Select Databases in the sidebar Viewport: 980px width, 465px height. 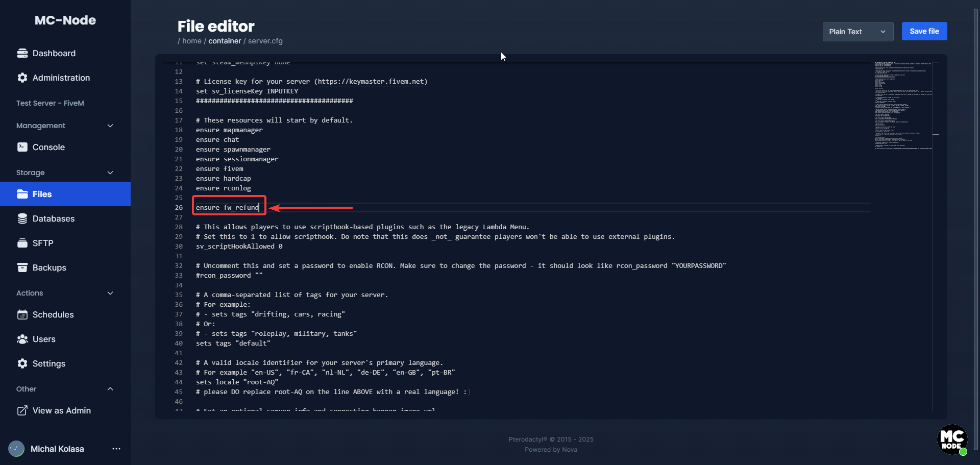point(65,218)
